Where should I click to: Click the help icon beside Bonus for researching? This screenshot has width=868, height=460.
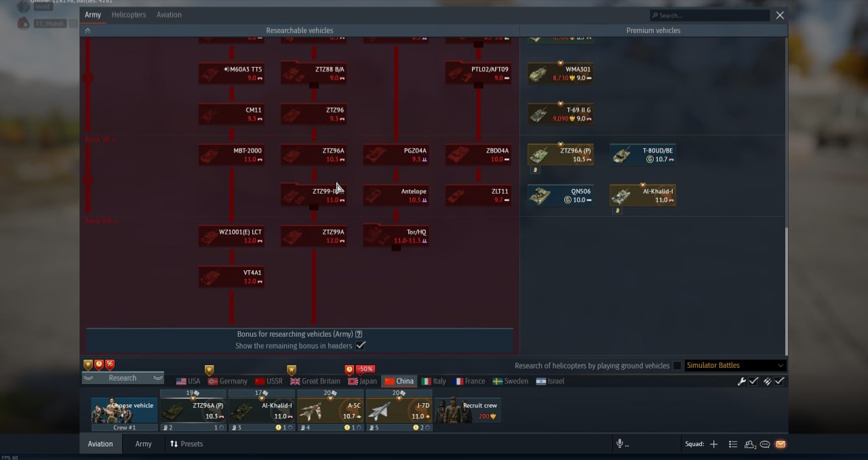pyautogui.click(x=359, y=334)
